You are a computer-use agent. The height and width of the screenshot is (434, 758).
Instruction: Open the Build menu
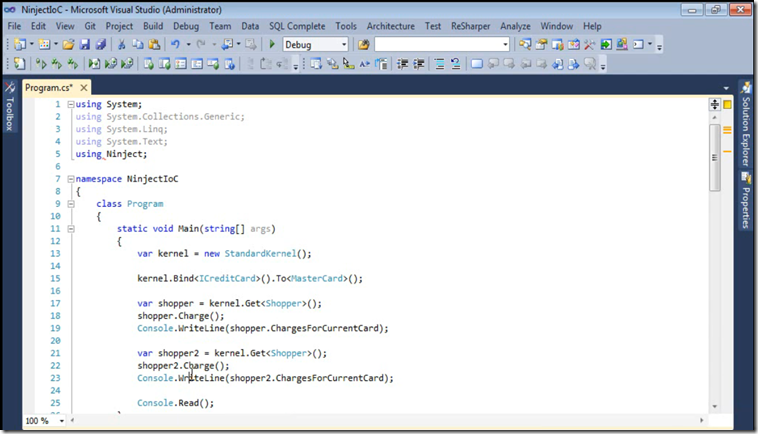click(153, 26)
